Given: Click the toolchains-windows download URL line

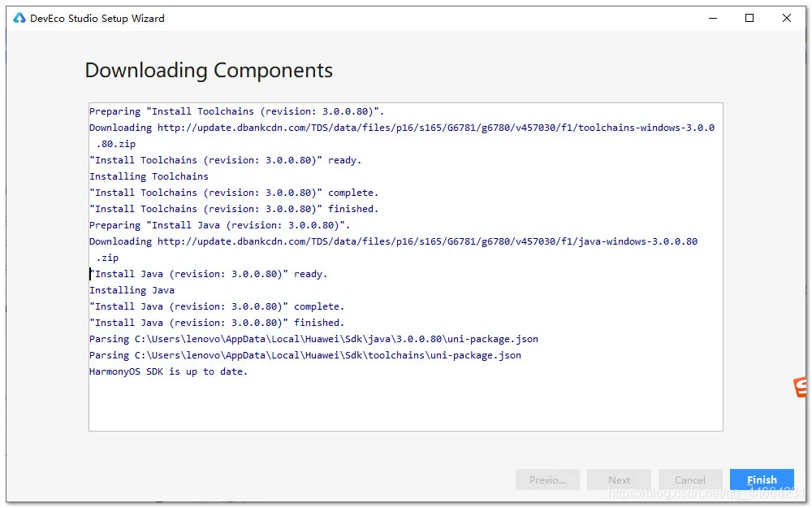Looking at the screenshot, I should coord(401,128).
